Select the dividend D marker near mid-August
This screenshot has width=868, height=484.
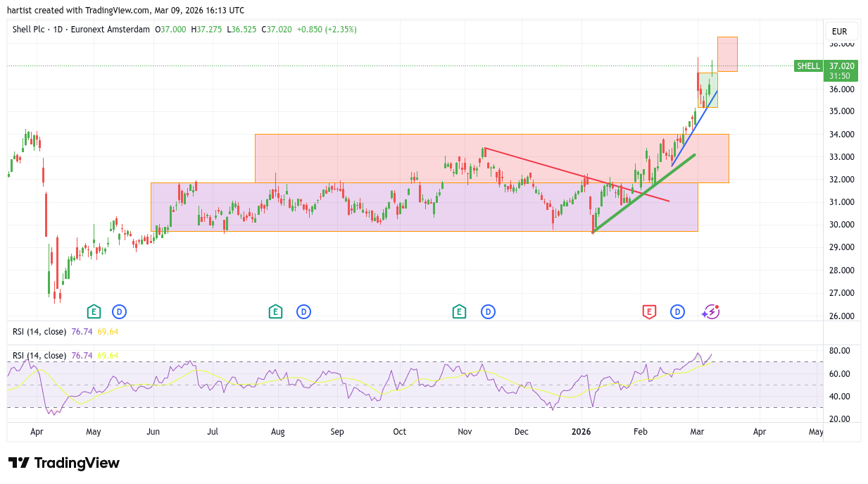tap(303, 311)
